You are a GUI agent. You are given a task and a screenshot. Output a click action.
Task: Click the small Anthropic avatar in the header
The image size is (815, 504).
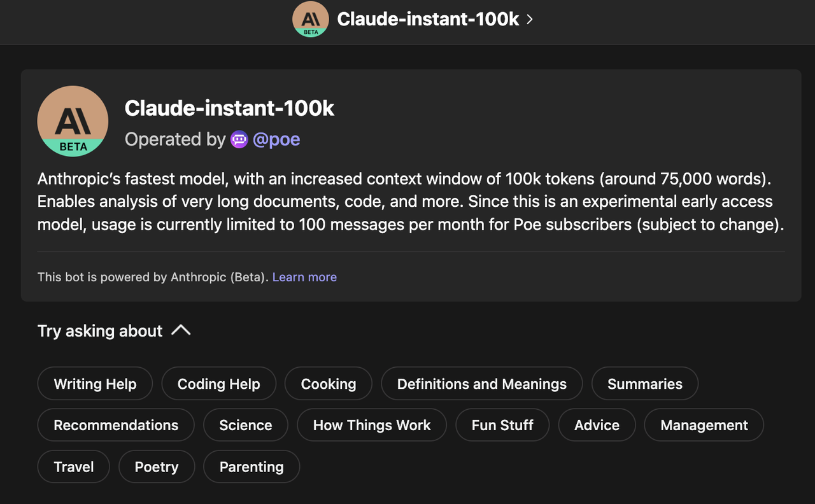tap(311, 19)
